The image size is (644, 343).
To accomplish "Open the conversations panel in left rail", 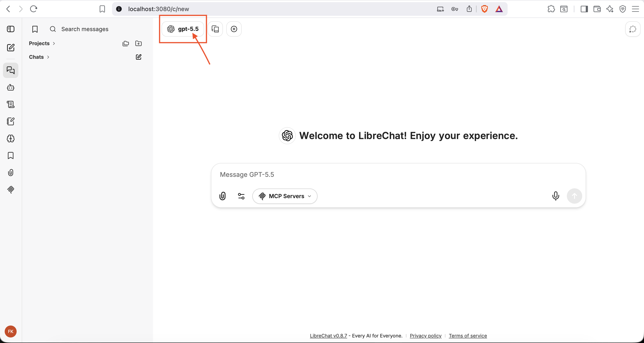I will pyautogui.click(x=10, y=70).
